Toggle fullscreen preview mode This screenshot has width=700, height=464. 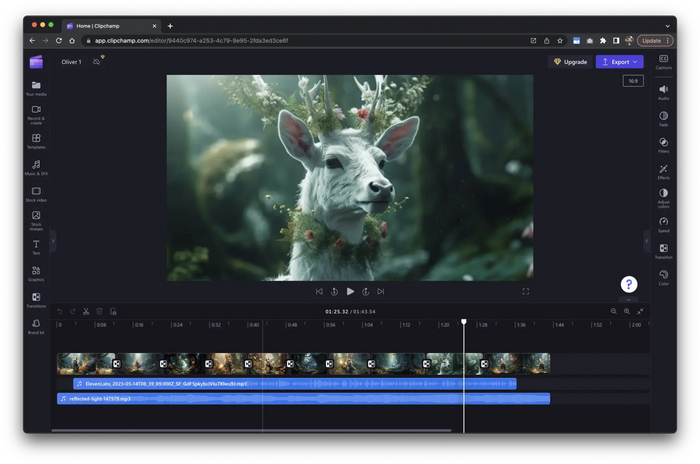tap(525, 291)
